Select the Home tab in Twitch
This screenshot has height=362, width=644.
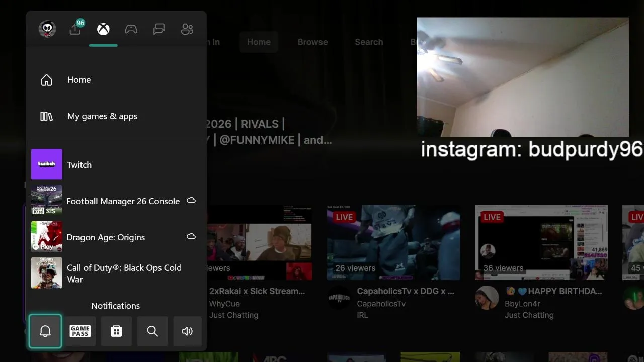[259, 42]
